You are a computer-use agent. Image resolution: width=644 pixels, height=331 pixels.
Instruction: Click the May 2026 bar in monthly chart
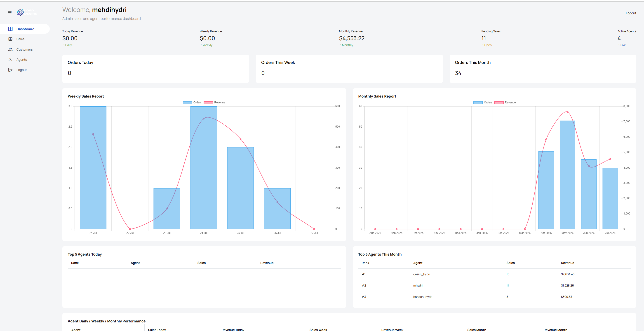pos(567,175)
